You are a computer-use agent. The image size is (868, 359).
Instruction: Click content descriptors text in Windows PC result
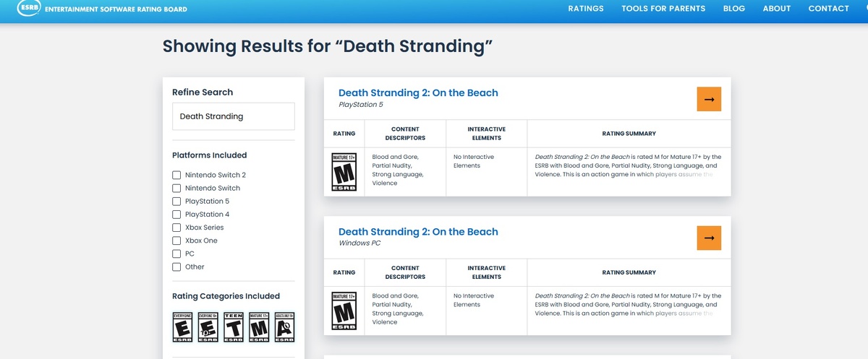398,309
